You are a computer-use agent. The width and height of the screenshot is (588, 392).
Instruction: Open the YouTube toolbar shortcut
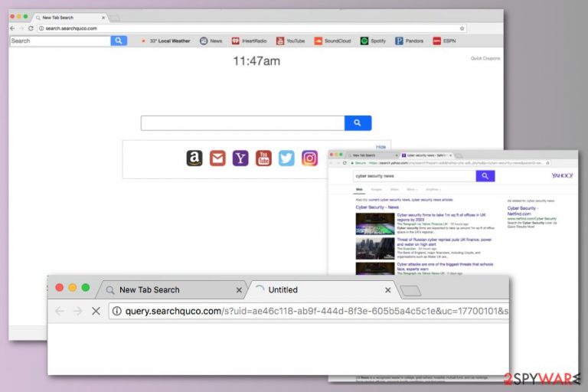click(291, 41)
